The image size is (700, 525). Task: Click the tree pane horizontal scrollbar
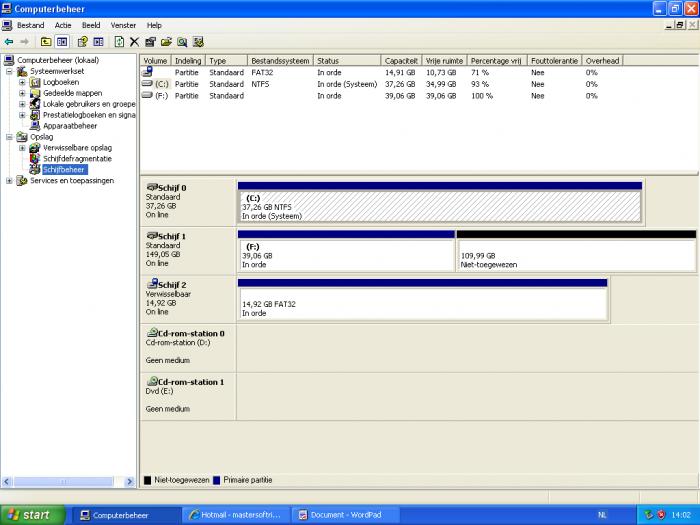coord(68,482)
